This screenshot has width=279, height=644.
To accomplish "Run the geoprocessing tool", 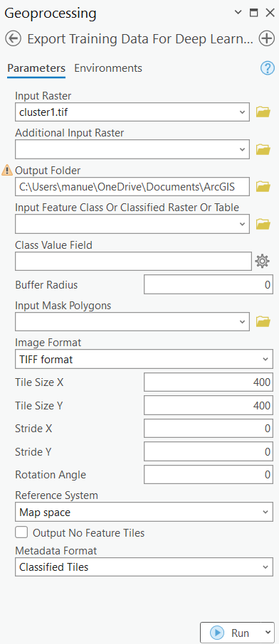I will 231,633.
